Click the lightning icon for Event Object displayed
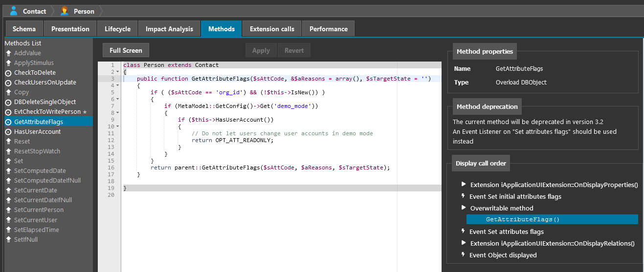The width and height of the screenshot is (644, 272). [464, 255]
